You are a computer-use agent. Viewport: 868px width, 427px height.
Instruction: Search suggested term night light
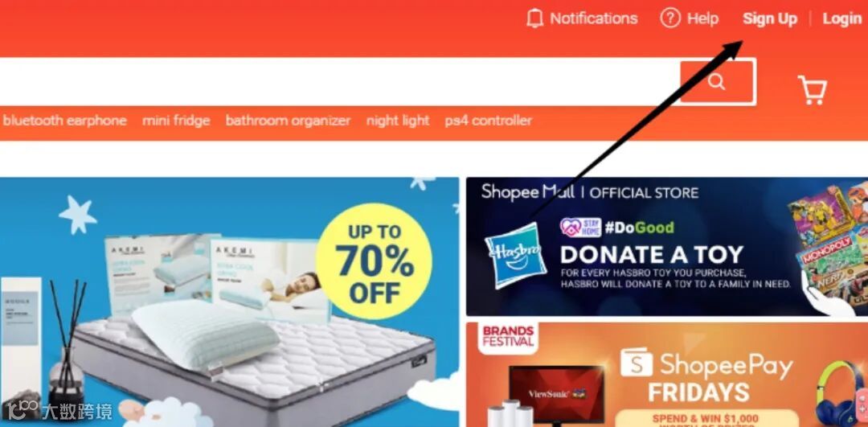[398, 121]
